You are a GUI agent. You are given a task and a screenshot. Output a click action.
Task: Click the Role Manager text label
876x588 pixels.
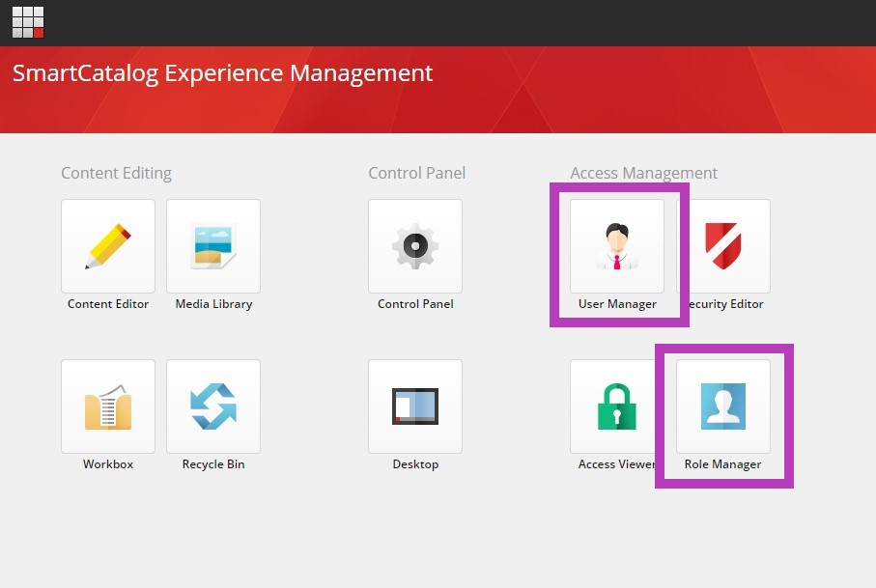tap(723, 464)
